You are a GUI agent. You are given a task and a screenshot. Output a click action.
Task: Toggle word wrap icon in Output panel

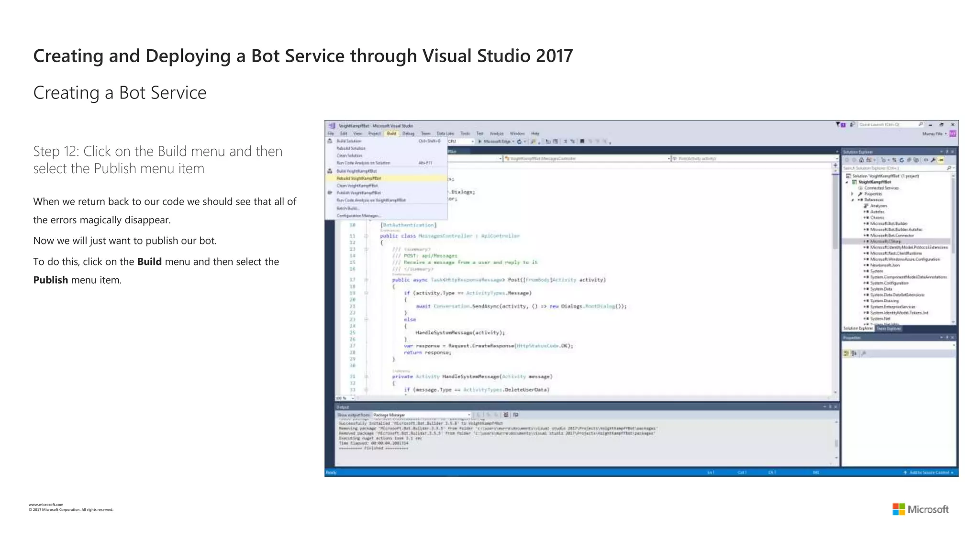516,415
